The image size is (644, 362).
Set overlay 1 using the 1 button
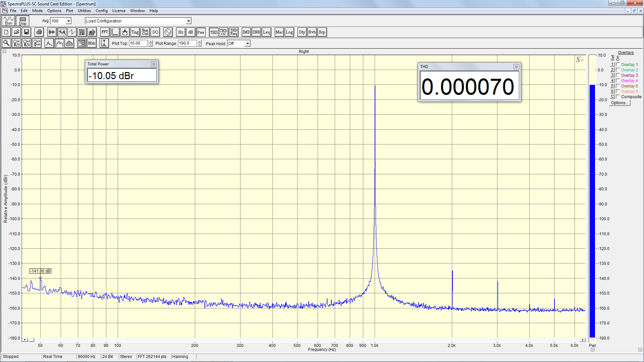coord(612,64)
